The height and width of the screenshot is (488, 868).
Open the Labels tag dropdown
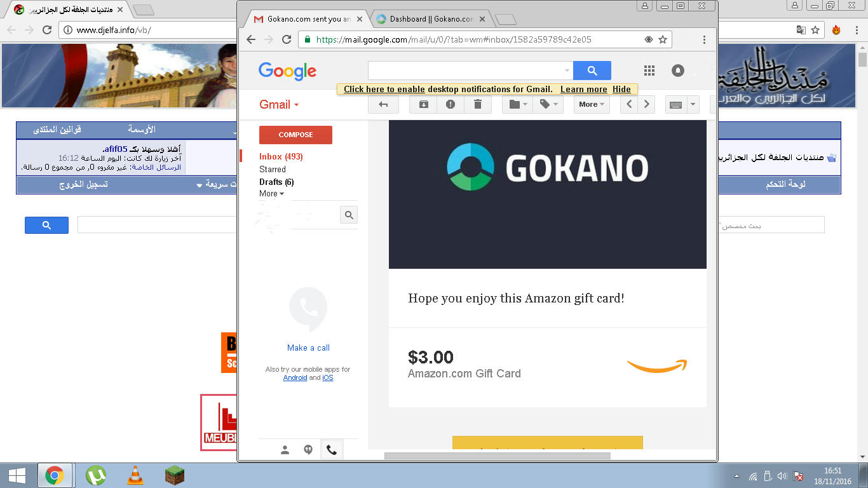click(x=548, y=104)
